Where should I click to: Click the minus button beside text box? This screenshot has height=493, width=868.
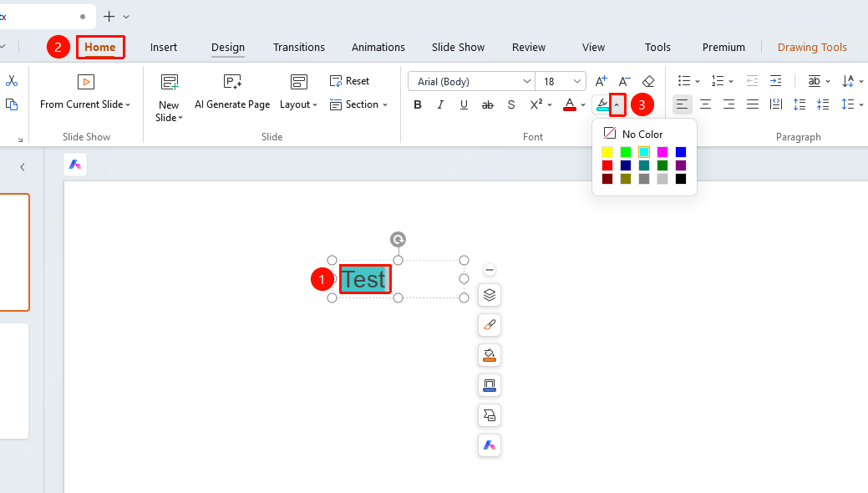point(490,270)
